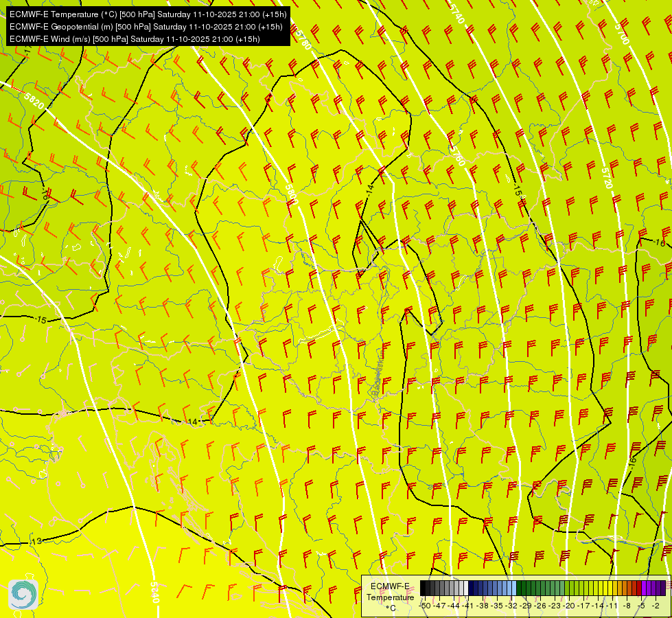Click the ECMWF-E Temperature 500 hPa legend line
Image resolution: width=672 pixels, height=618 pixels.
148,14
